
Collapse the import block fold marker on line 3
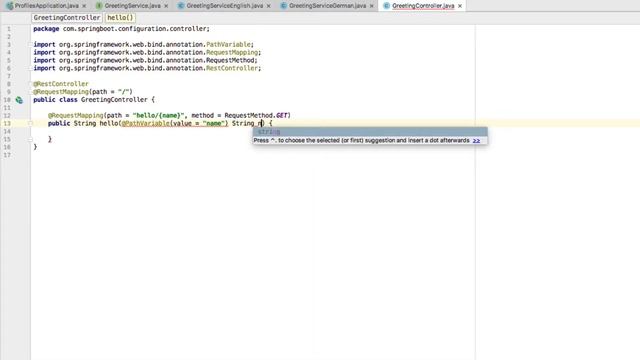pyautogui.click(x=30, y=44)
